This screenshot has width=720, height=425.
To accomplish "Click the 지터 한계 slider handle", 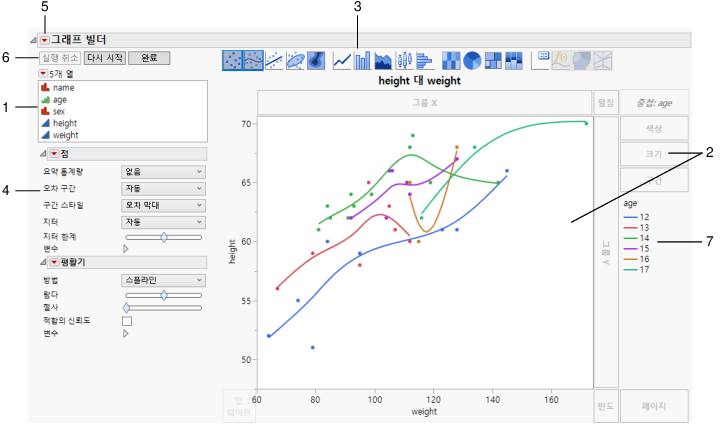I will coord(164,237).
